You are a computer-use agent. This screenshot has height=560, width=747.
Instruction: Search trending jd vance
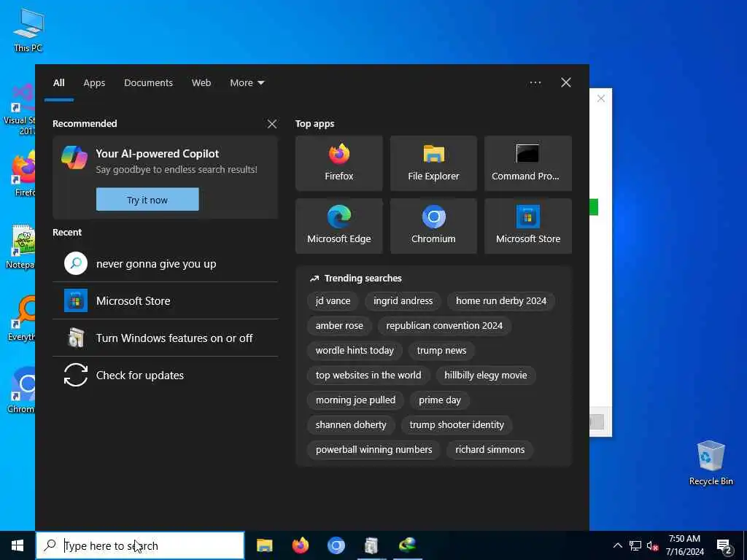pyautogui.click(x=333, y=301)
